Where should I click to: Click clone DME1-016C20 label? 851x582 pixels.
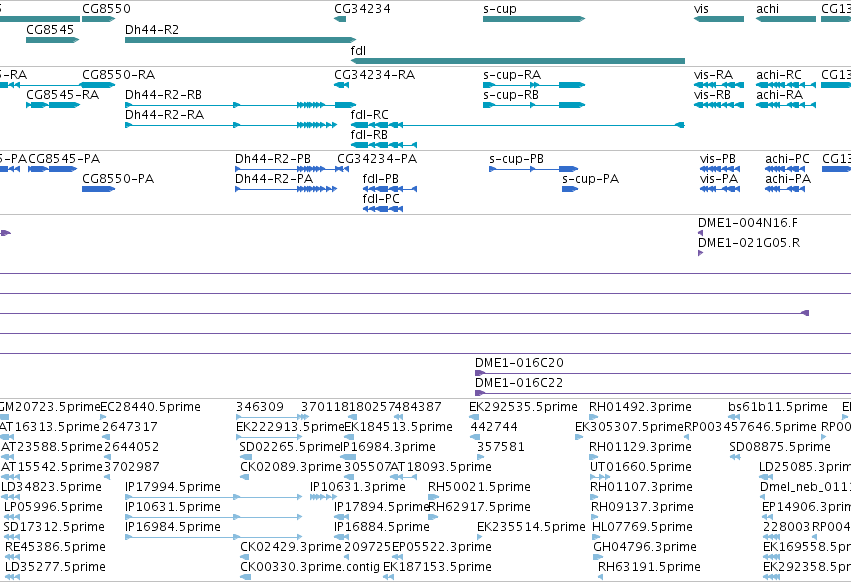(519, 363)
